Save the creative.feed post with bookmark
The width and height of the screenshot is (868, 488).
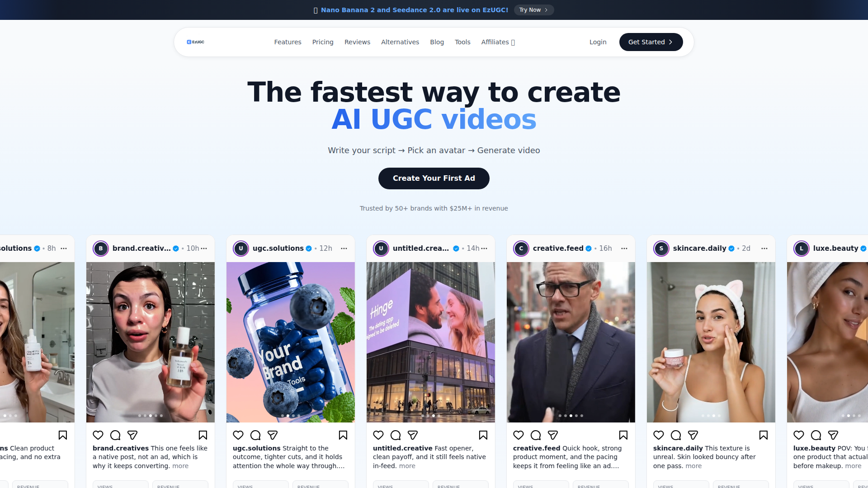click(x=623, y=435)
